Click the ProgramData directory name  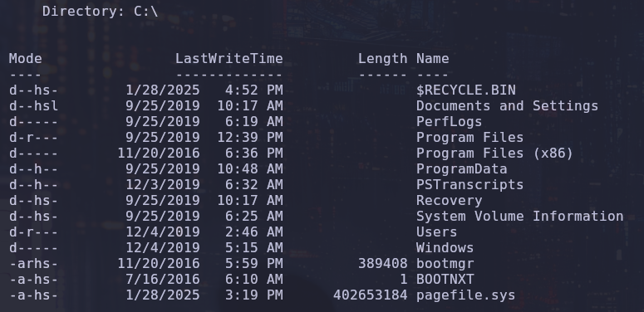462,169
